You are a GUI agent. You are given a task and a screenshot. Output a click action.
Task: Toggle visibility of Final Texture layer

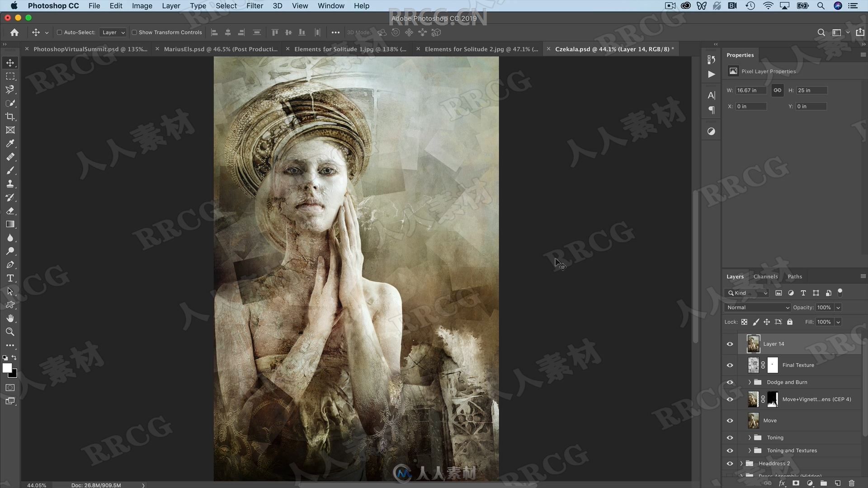730,365
